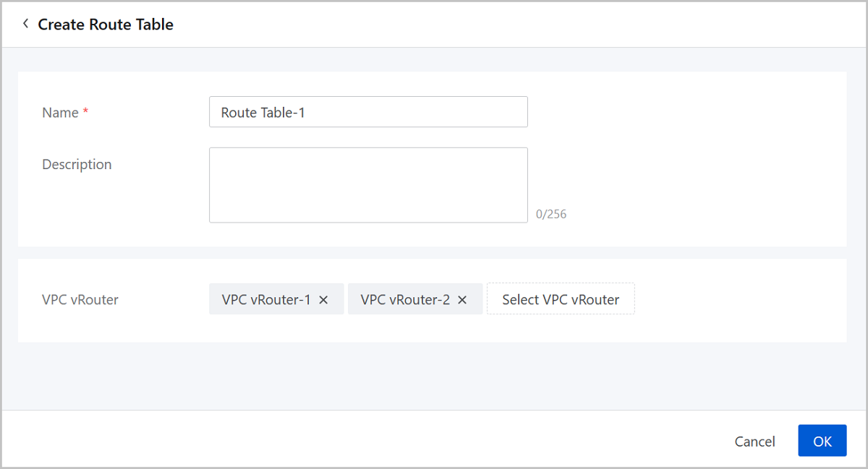Click the Name input field
This screenshot has width=868, height=469.
pos(368,113)
